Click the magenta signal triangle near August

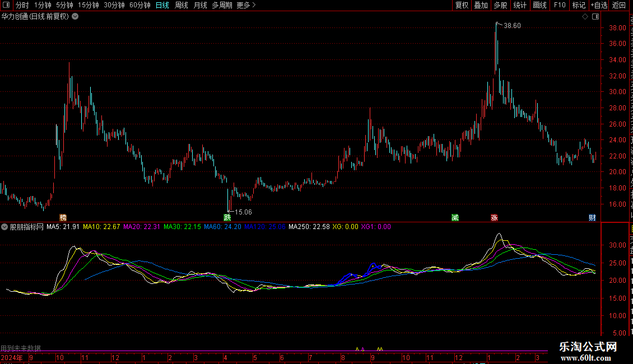pyautogui.click(x=363, y=349)
